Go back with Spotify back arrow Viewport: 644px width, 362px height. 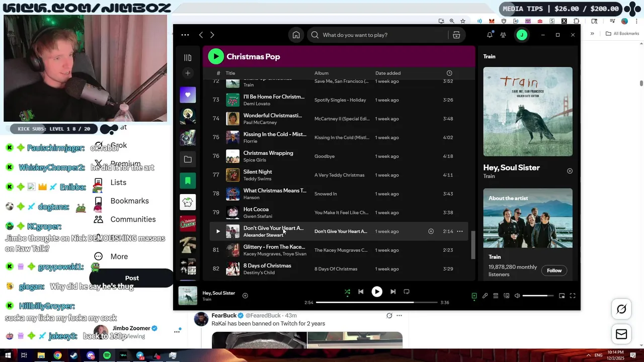click(x=201, y=35)
